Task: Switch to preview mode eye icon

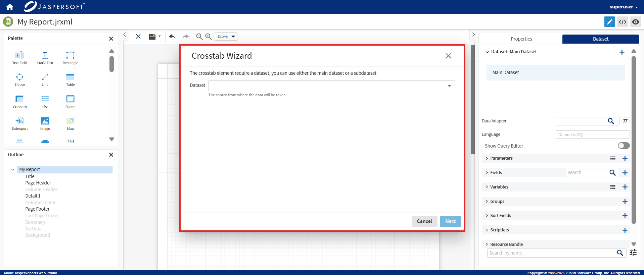Action: [x=635, y=22]
